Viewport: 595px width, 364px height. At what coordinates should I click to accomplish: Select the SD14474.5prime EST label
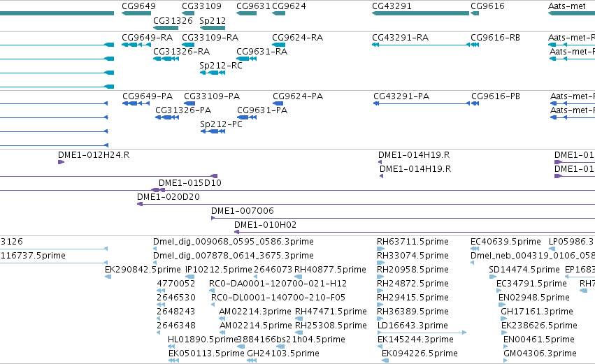click(524, 270)
